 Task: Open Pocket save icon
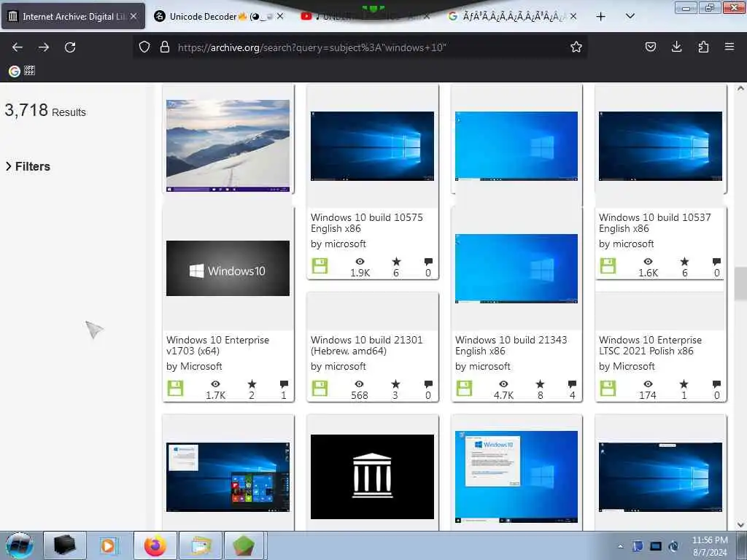click(650, 47)
